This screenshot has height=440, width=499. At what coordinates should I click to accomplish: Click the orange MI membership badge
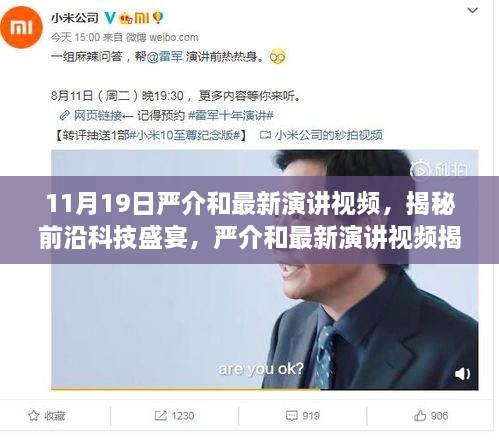pyautogui.click(x=142, y=18)
